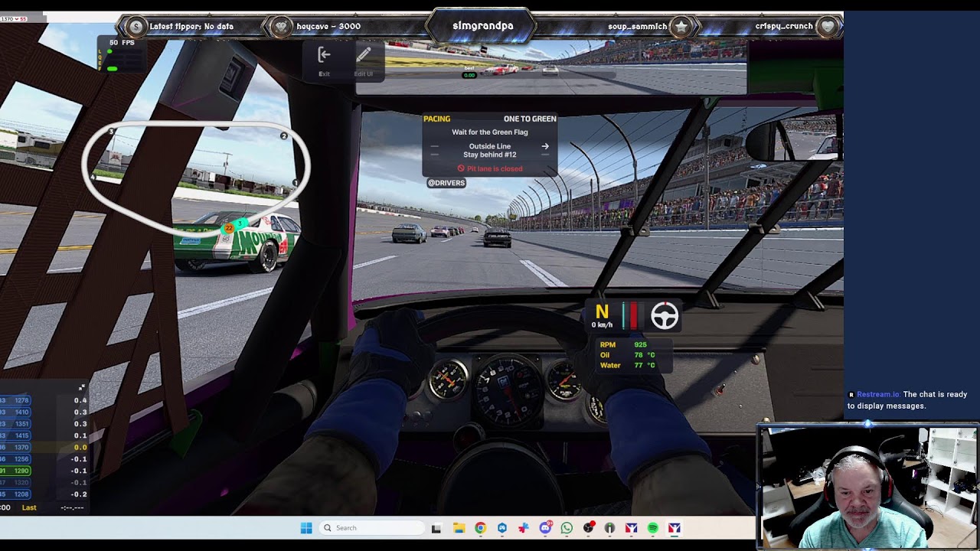Screen dimensions: 980x551
Task: Open the blue hexagon app in taskbar
Action: tap(502, 528)
